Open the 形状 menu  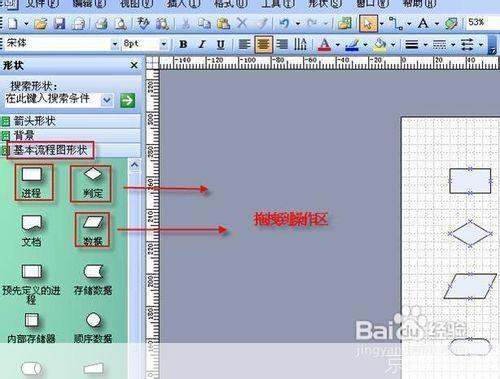[x=325, y=4]
